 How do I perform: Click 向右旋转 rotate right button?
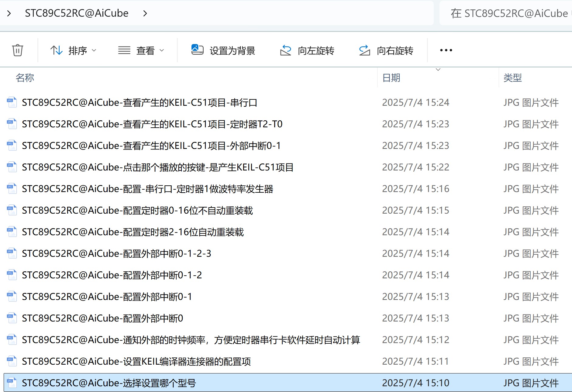(x=386, y=50)
